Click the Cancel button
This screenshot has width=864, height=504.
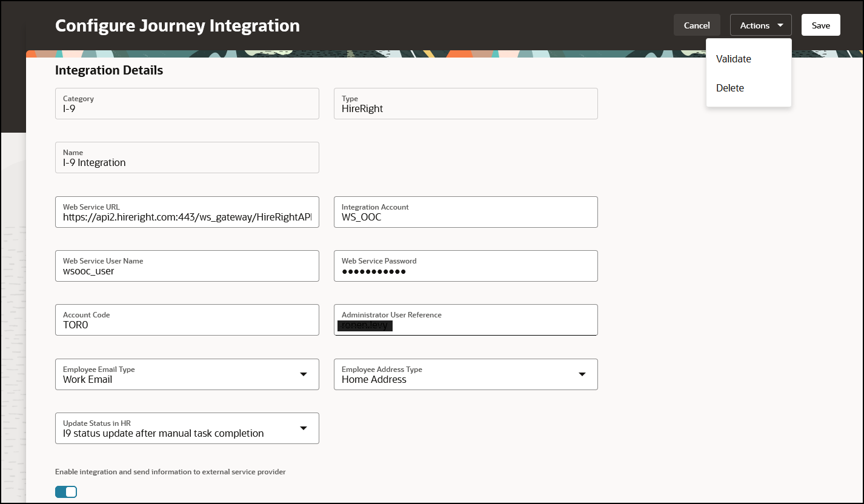(697, 25)
